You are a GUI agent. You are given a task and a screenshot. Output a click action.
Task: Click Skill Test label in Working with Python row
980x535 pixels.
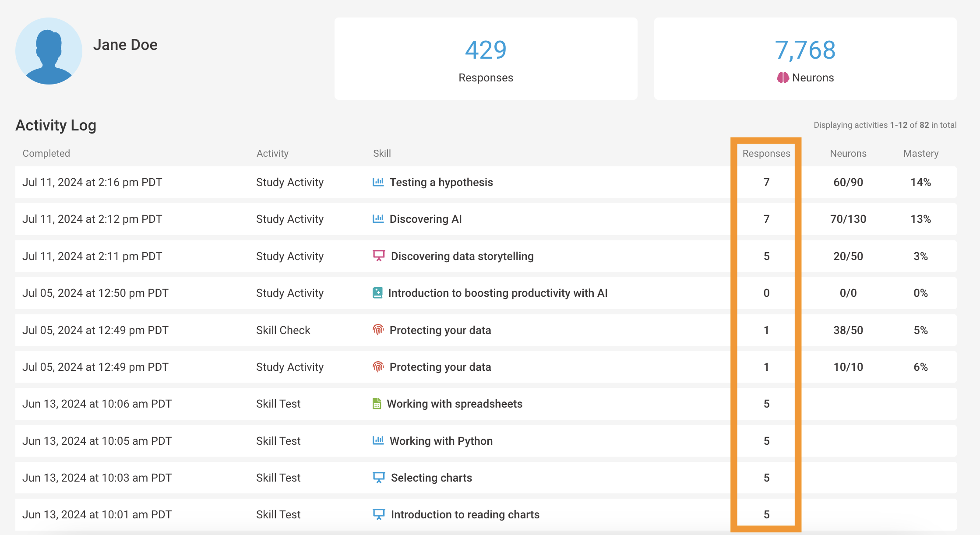(x=278, y=441)
